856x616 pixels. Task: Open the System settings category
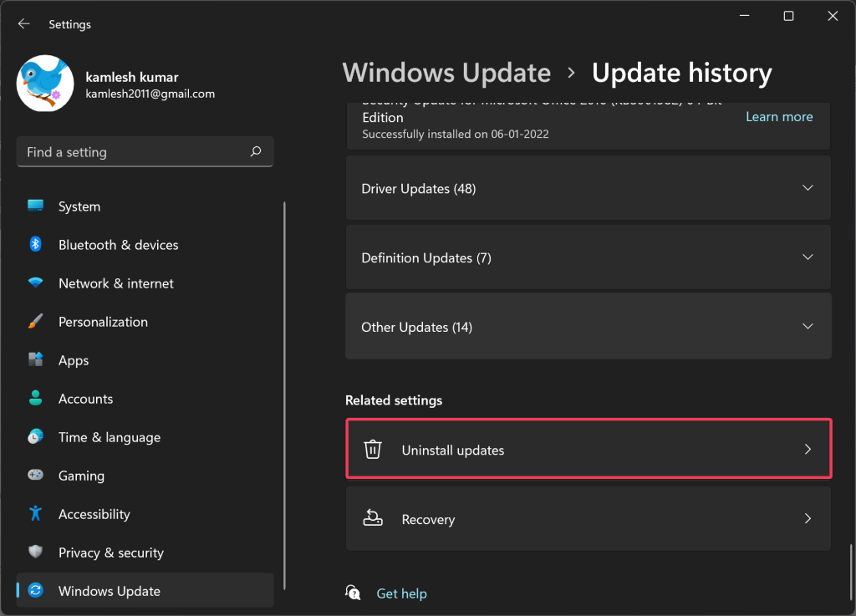(x=145, y=206)
